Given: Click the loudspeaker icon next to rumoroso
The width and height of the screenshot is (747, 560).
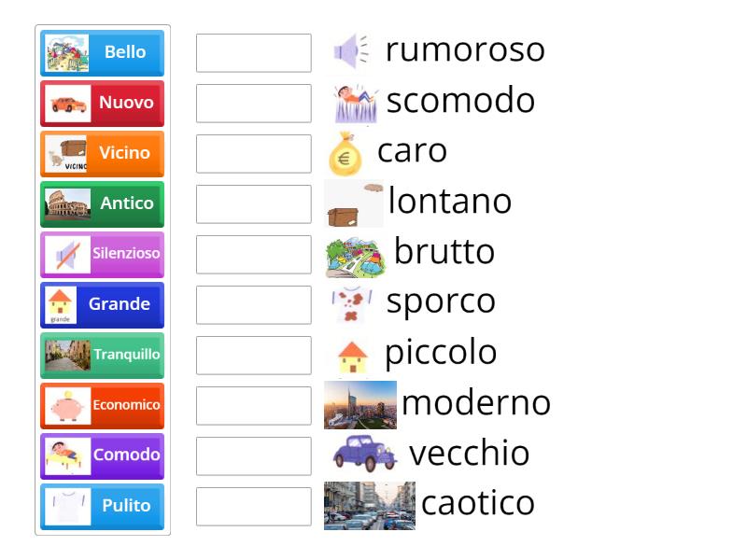Looking at the screenshot, I should [x=351, y=51].
